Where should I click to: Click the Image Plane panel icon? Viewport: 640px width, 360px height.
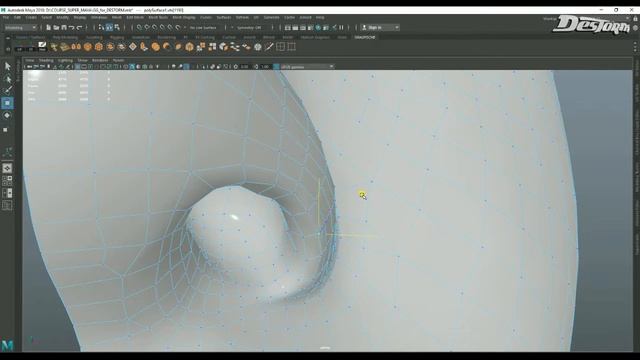[55, 66]
